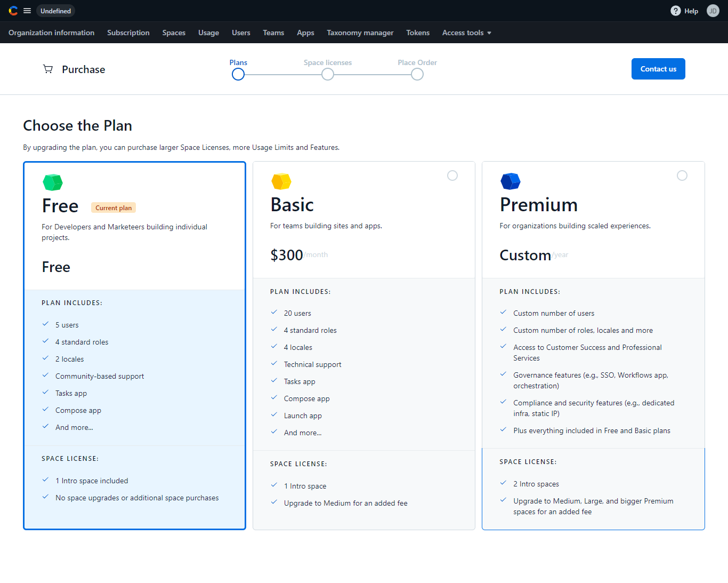Click the Help question mark icon
The width and height of the screenshot is (728, 583).
point(676,11)
